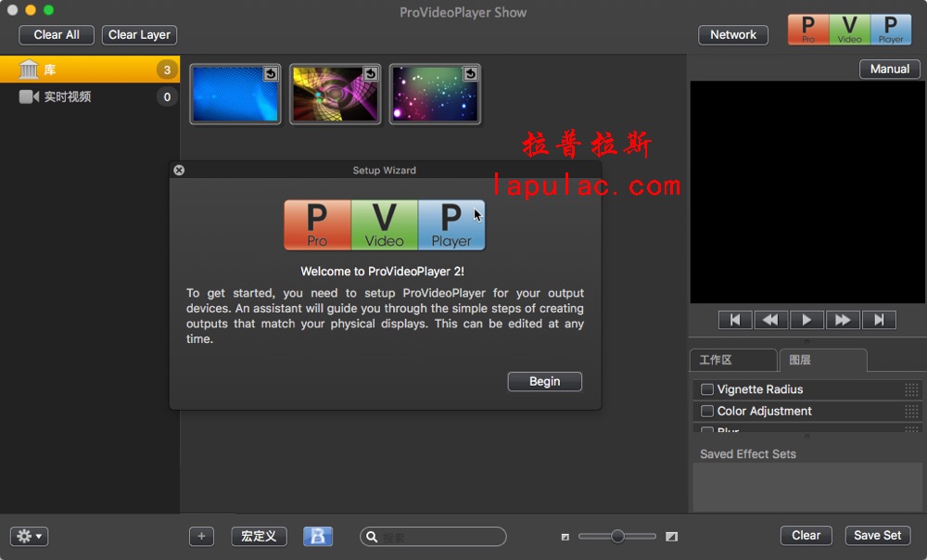Image resolution: width=927 pixels, height=560 pixels.
Task: Switch to the 工作区 tab
Action: click(732, 360)
